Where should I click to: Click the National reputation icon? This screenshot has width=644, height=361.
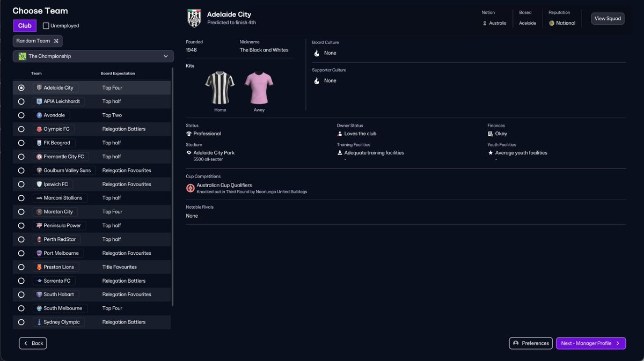pyautogui.click(x=551, y=23)
